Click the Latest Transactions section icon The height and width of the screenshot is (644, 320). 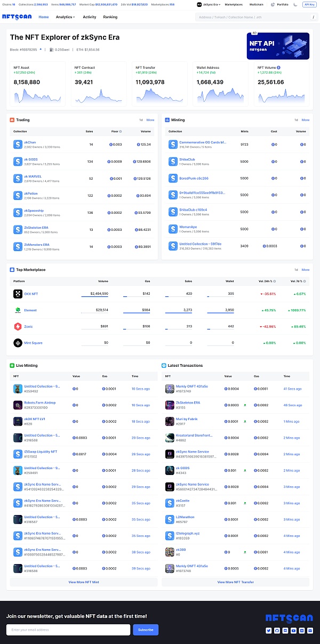point(164,366)
